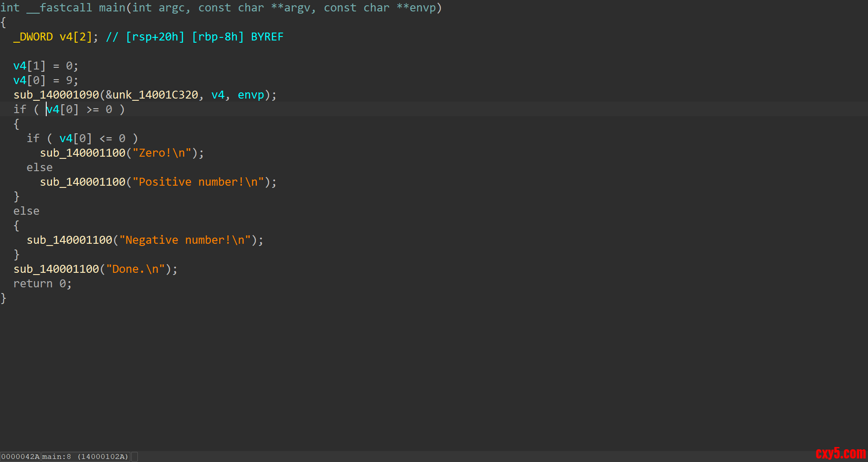This screenshot has height=462, width=868.
Task: Click the BYREF comment on declaration line
Action: pyautogui.click(x=267, y=37)
